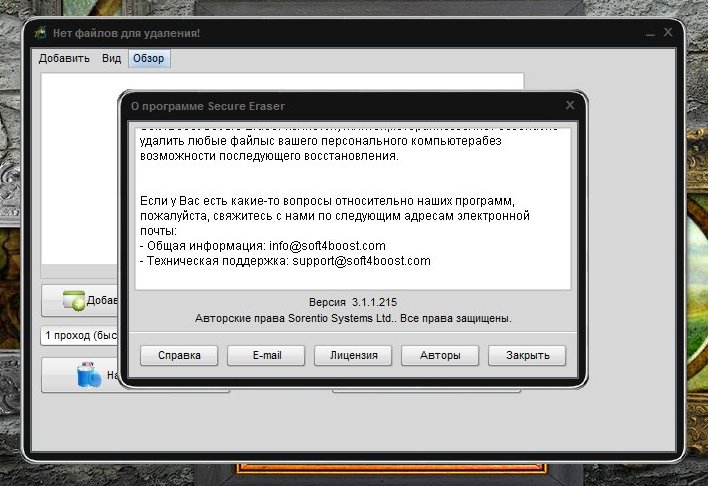
Task: Click the info@soft4boost.com address text
Action: click(327, 246)
